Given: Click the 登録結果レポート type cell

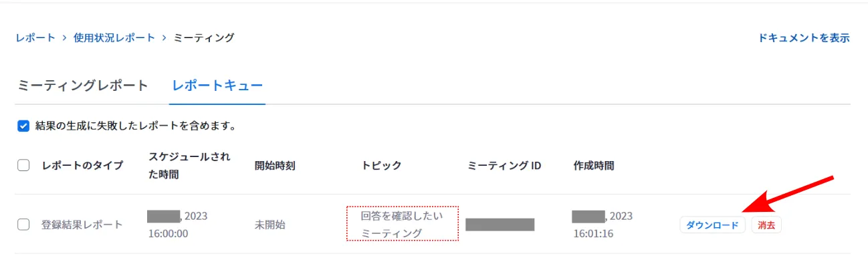Looking at the screenshot, I should click(82, 225).
